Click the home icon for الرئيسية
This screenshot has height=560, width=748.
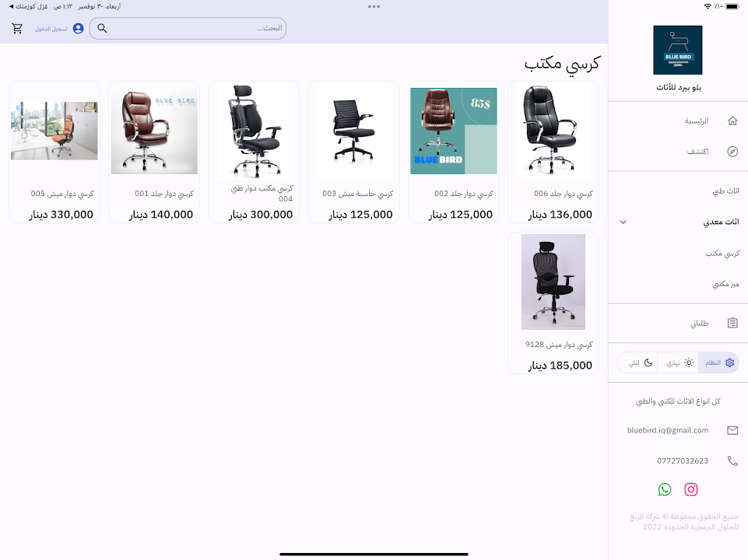click(732, 121)
